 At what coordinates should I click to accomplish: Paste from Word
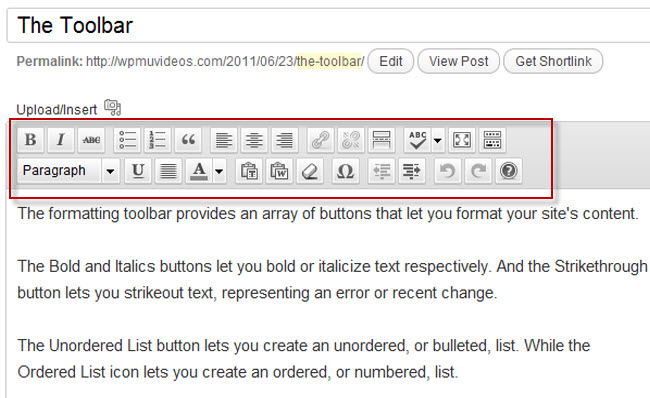click(x=279, y=171)
